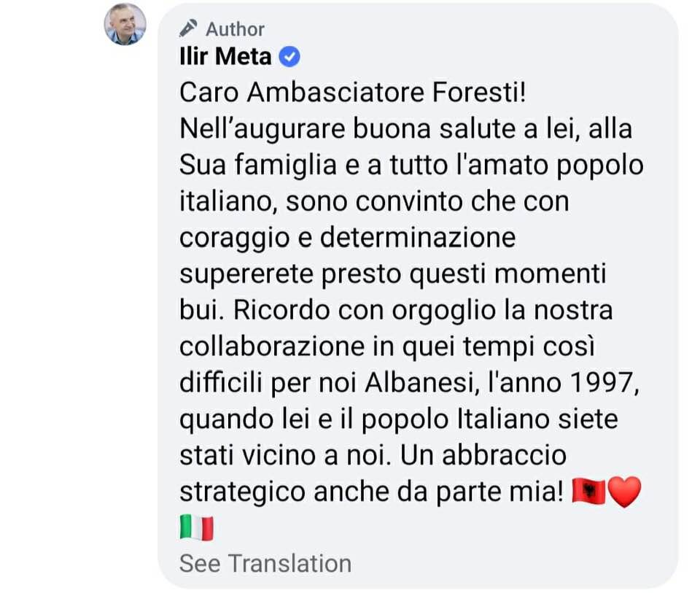Click the red heart emoji

click(x=625, y=492)
